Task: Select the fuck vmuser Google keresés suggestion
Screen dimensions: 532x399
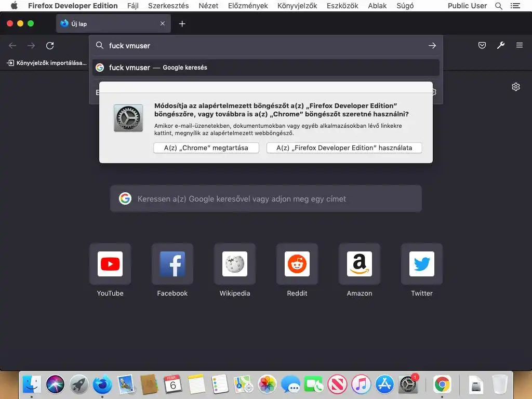Action: point(266,68)
